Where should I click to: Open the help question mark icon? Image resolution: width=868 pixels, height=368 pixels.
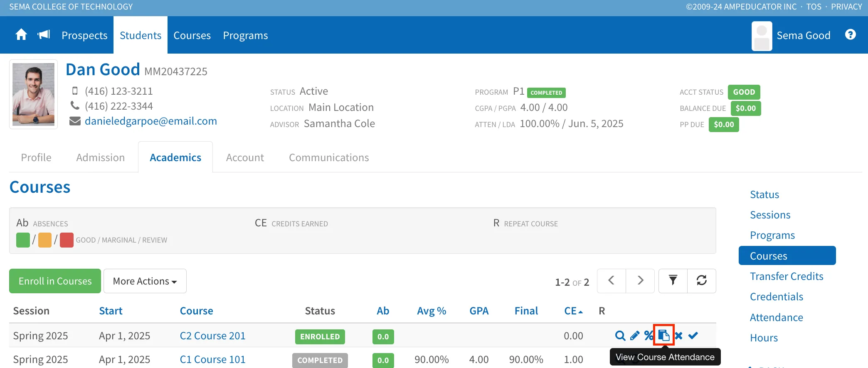851,34
